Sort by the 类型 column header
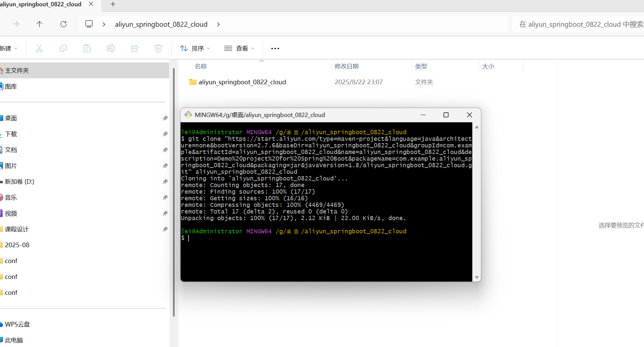 (x=421, y=66)
